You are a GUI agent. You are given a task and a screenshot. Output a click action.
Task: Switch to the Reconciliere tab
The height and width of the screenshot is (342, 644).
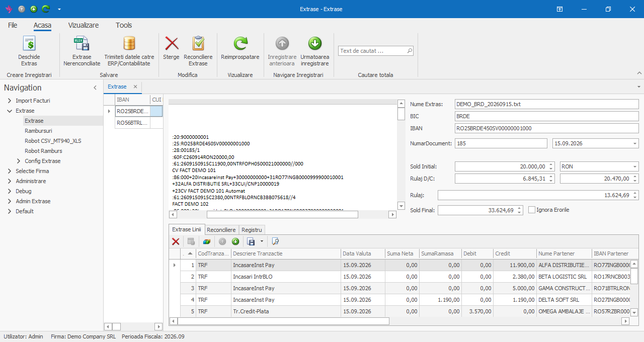click(221, 230)
